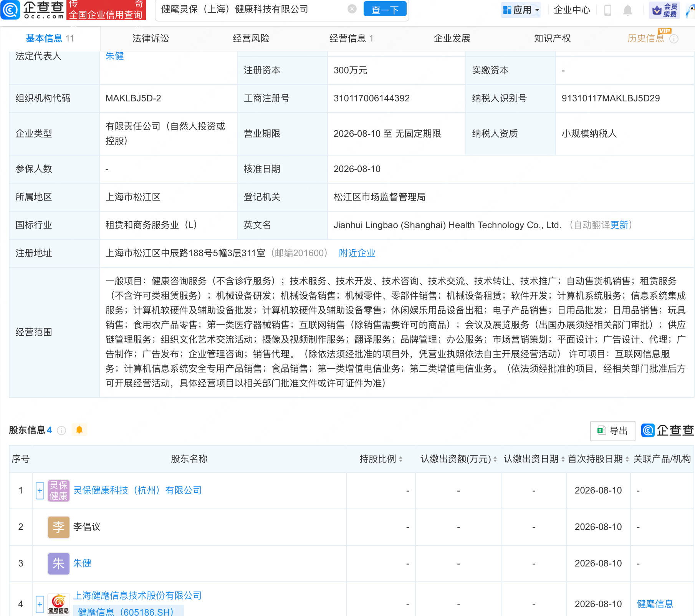Click registered capital value 300万元

pos(350,70)
